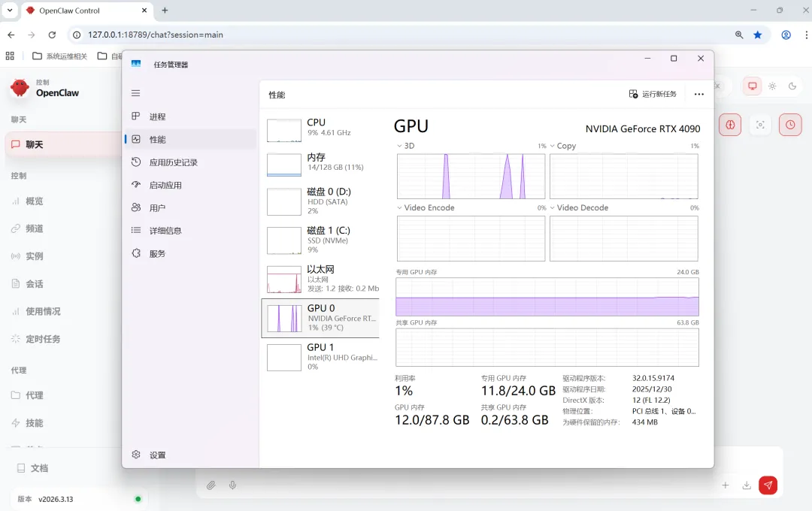Open 服务 in Task Manager sidebar

point(190,253)
